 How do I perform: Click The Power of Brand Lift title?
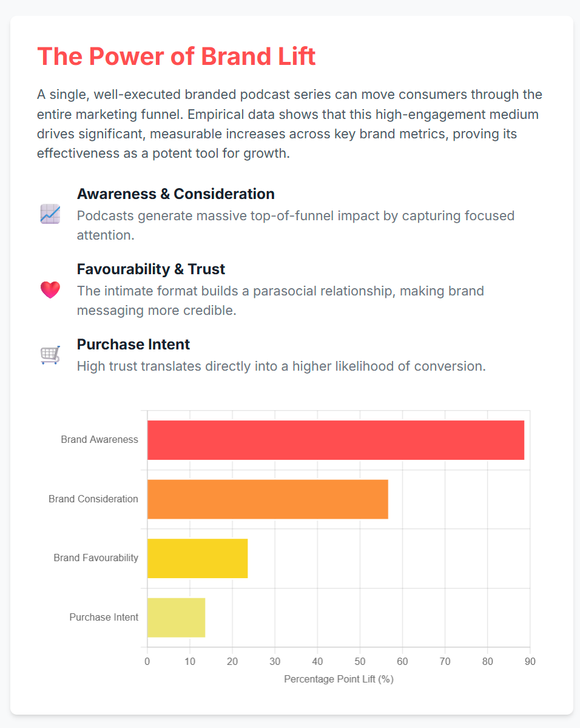click(x=177, y=56)
